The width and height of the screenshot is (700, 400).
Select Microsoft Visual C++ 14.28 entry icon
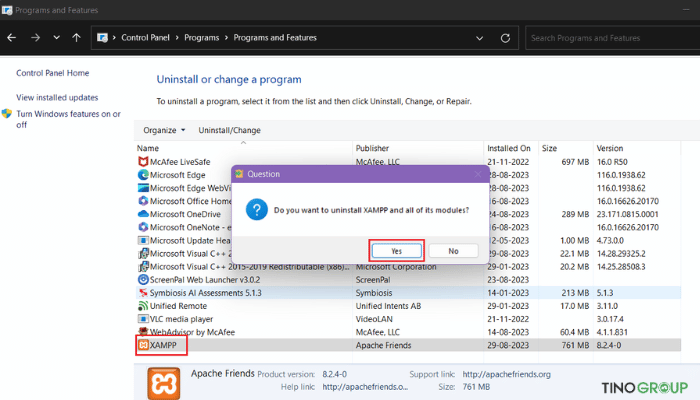143,254
